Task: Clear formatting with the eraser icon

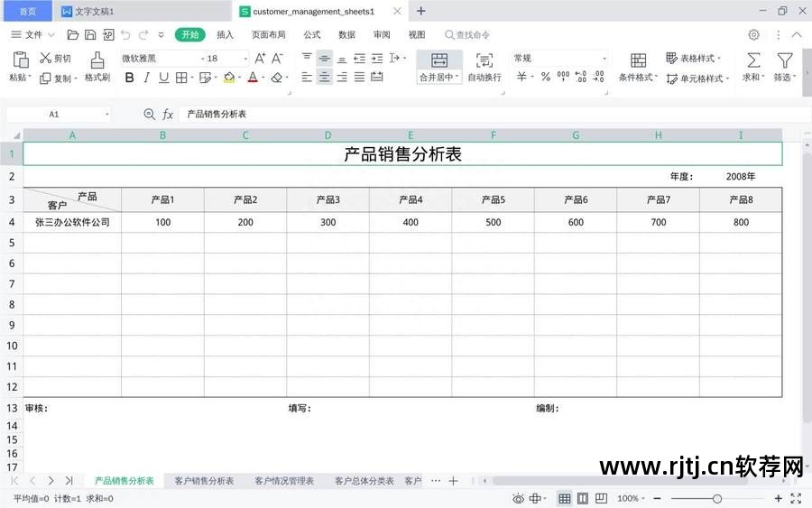Action: 277,78
